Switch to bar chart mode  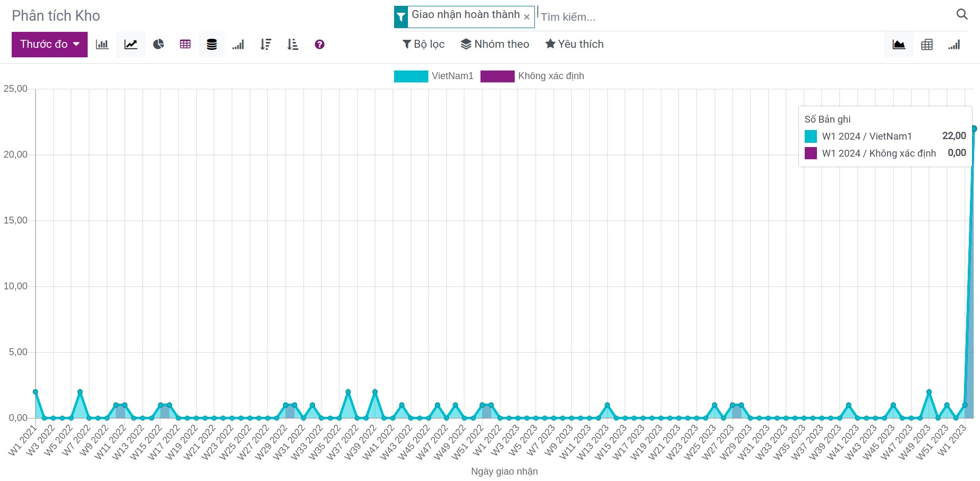point(102,45)
